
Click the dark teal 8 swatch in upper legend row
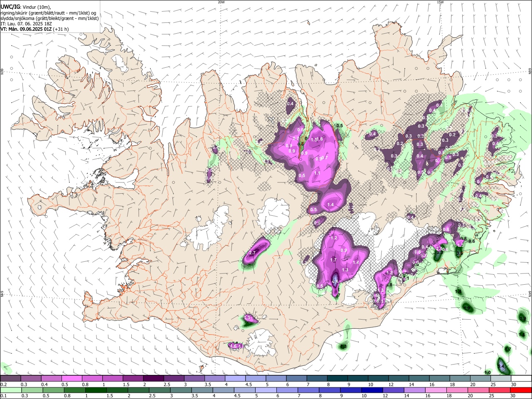[337, 379]
